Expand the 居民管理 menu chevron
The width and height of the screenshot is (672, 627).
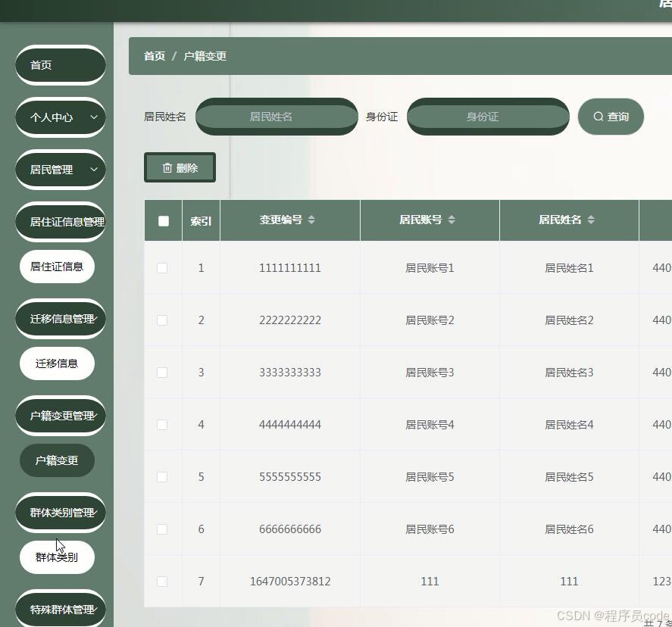pyautogui.click(x=94, y=169)
